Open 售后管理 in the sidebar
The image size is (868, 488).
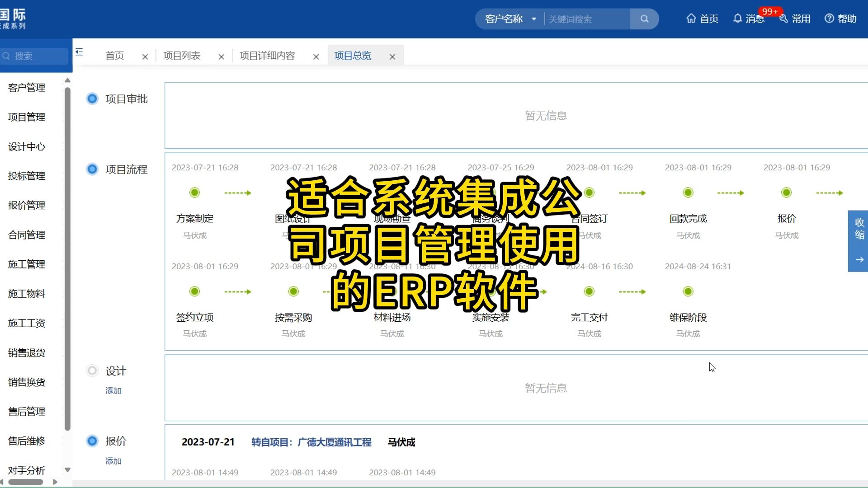click(x=27, y=412)
